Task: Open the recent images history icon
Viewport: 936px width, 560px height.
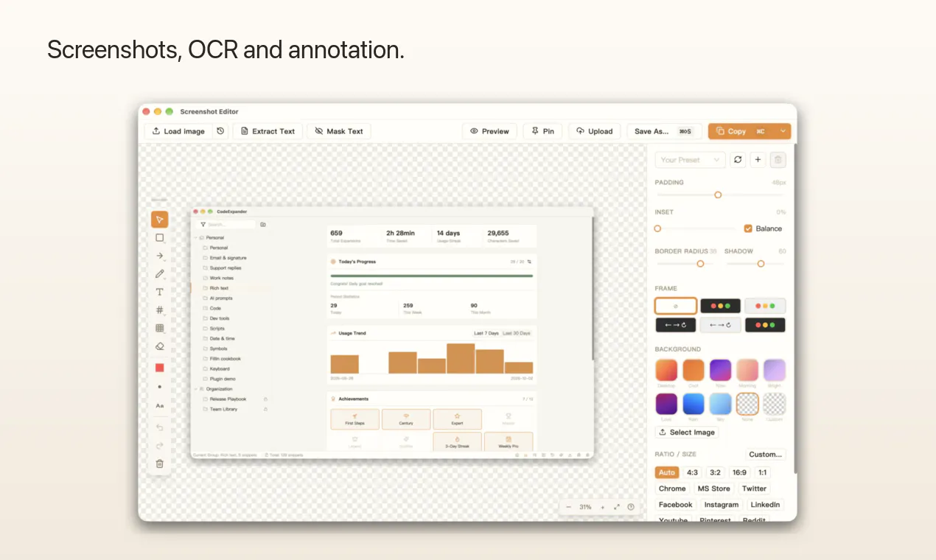Action: click(x=220, y=131)
